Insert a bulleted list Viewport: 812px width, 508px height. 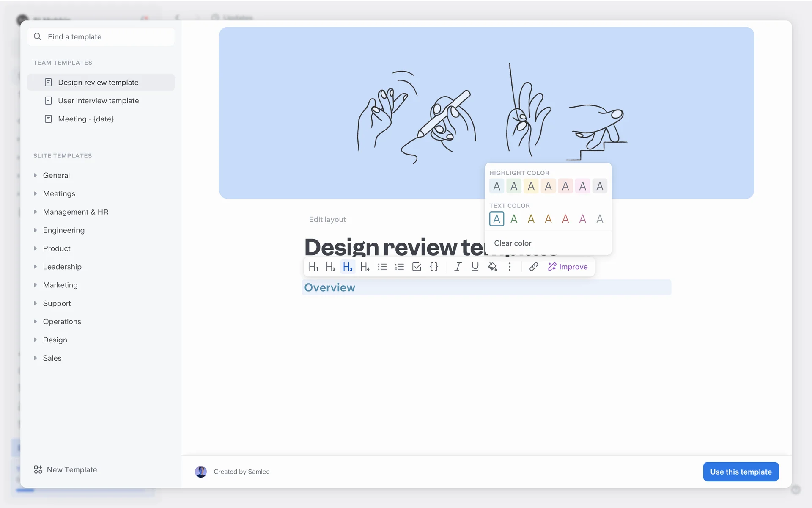coord(382,267)
